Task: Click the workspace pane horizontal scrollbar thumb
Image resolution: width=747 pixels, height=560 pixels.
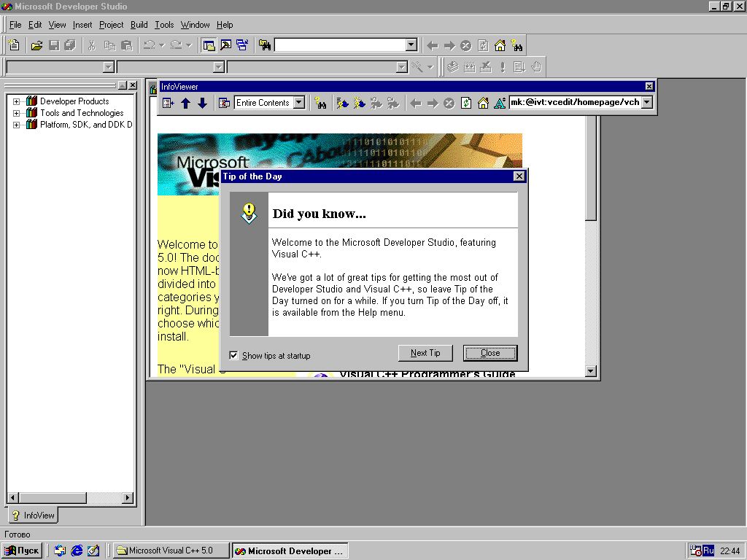Action: 53,497
